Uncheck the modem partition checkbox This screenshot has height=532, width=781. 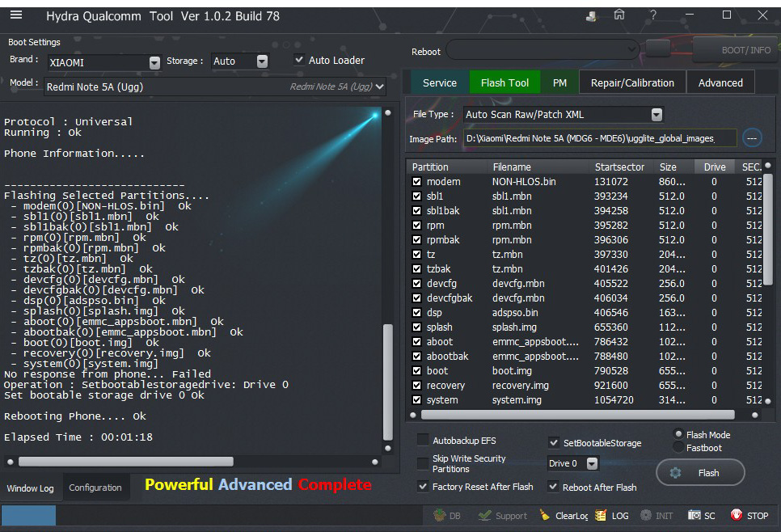click(417, 182)
